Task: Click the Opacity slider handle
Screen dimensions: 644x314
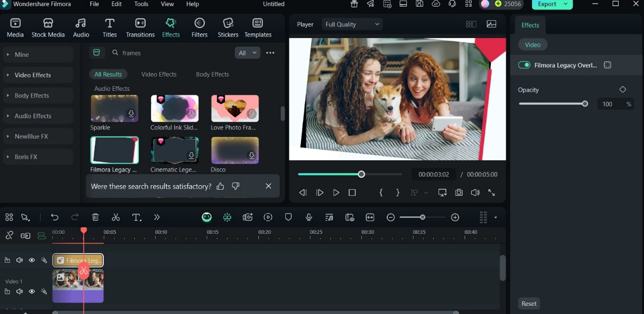Action: click(x=585, y=103)
